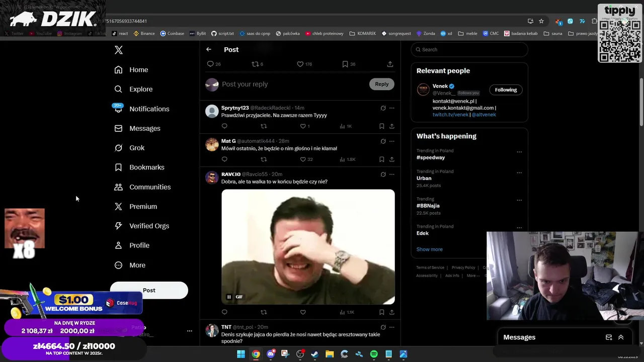This screenshot has height=362, width=644.
Task: Open the Coinbase bookmark in bookmarks bar
Action: tap(172, 34)
